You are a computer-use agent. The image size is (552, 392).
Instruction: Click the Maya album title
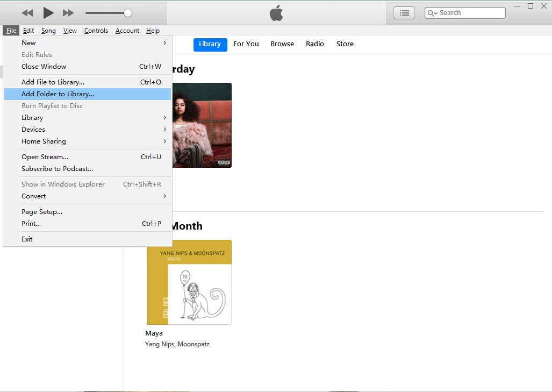tap(154, 333)
